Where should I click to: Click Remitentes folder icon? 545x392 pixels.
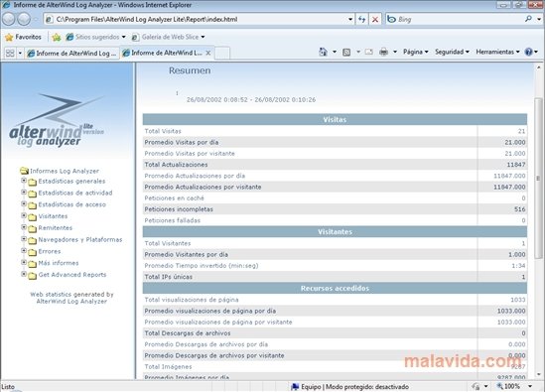pos(33,228)
